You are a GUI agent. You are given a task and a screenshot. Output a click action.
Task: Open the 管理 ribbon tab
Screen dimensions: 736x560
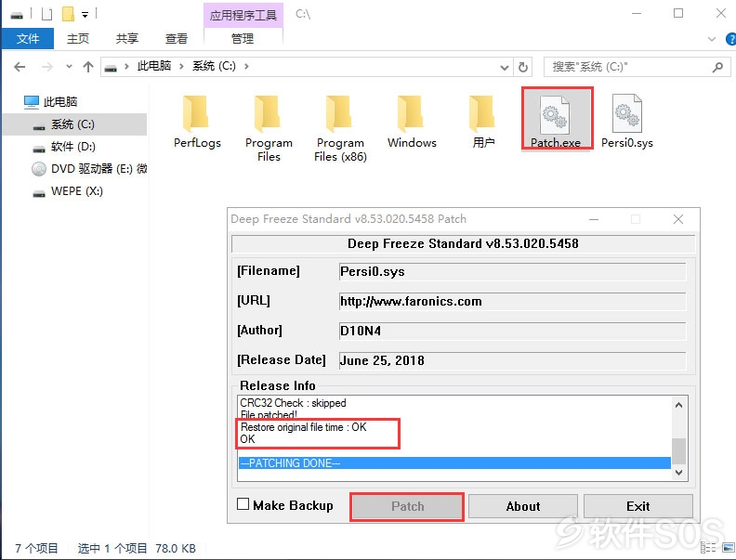click(x=243, y=38)
